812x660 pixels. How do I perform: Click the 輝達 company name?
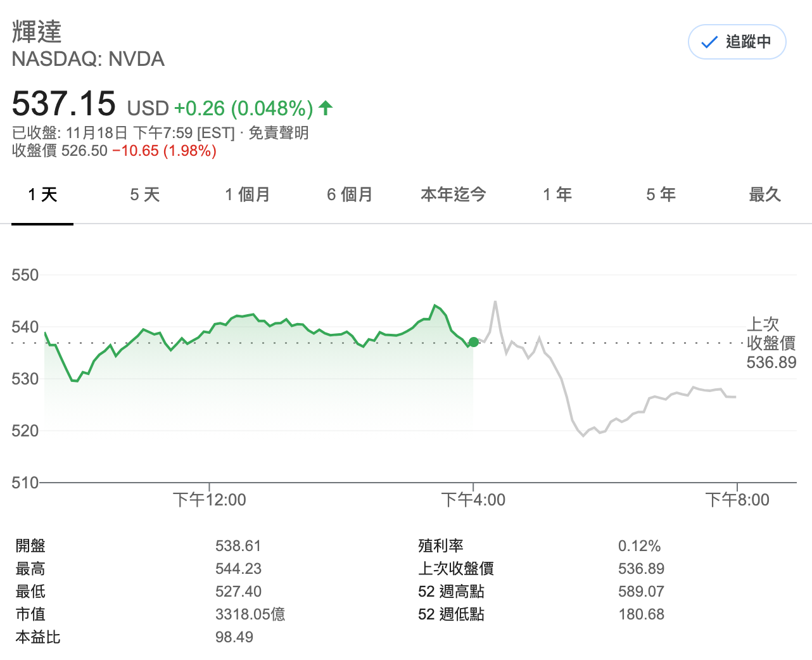coord(37,32)
